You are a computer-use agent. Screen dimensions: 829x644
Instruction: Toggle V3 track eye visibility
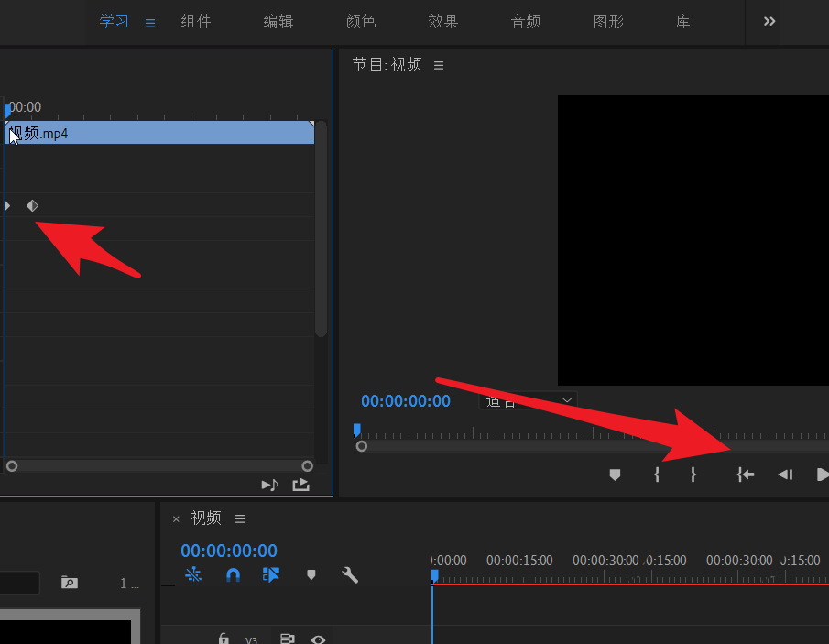pyautogui.click(x=318, y=639)
